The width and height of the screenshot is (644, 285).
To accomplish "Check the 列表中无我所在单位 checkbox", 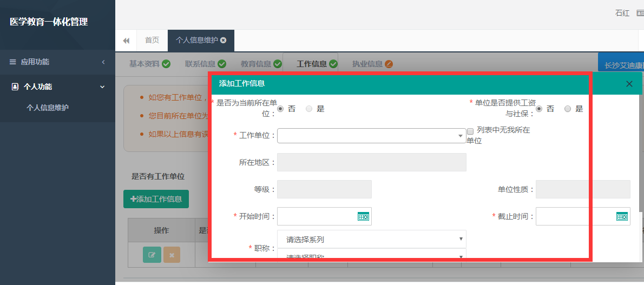I will pyautogui.click(x=470, y=131).
